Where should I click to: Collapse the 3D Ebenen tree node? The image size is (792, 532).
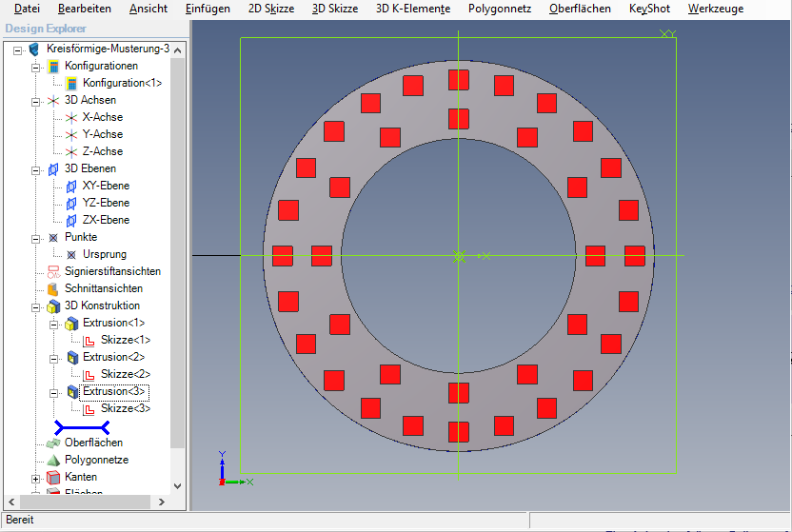36,170
